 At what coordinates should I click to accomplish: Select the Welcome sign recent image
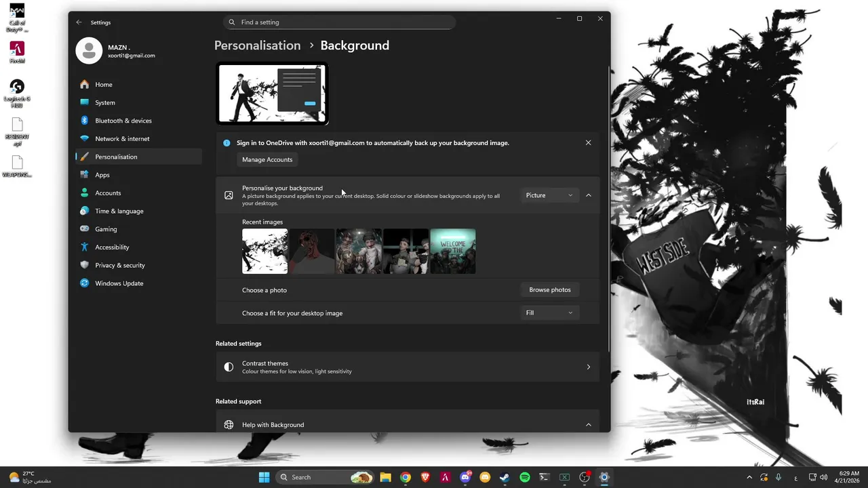[x=453, y=251]
